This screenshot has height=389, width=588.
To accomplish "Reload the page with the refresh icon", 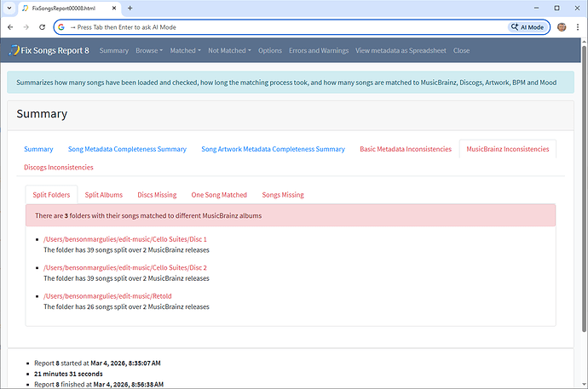I will (x=43, y=27).
